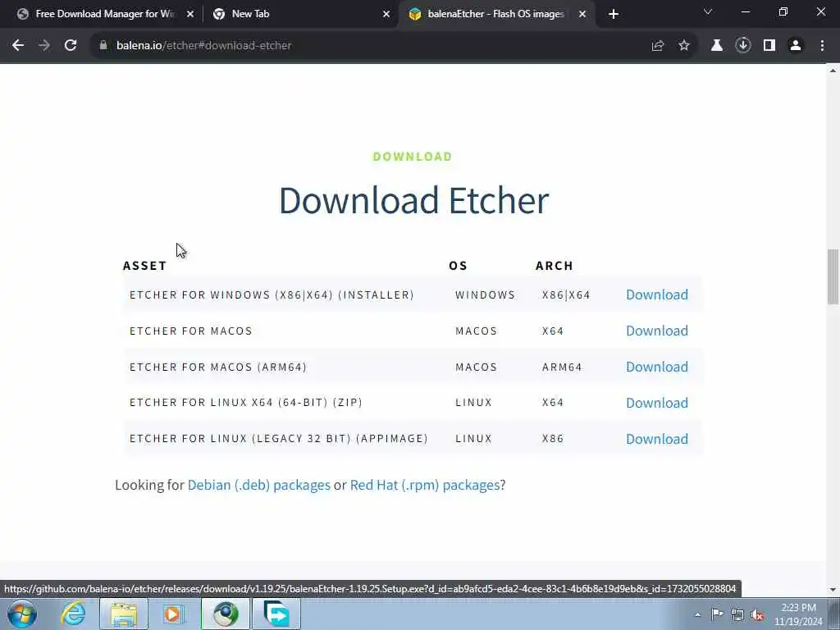
Task: Open Action Center flag icon
Action: [717, 614]
